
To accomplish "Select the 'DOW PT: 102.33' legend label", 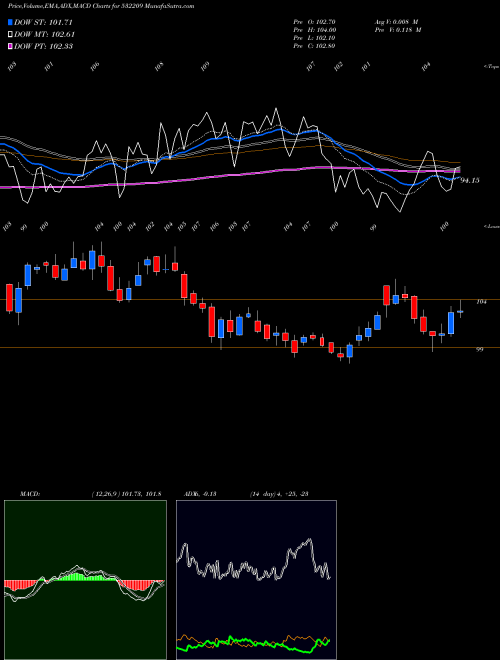I will (x=43, y=46).
